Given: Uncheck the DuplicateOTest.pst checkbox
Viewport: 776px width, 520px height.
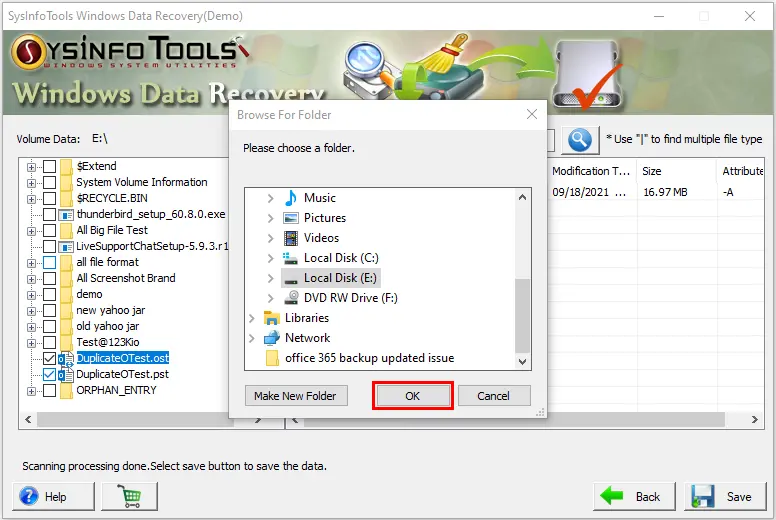Looking at the screenshot, I should (x=49, y=375).
